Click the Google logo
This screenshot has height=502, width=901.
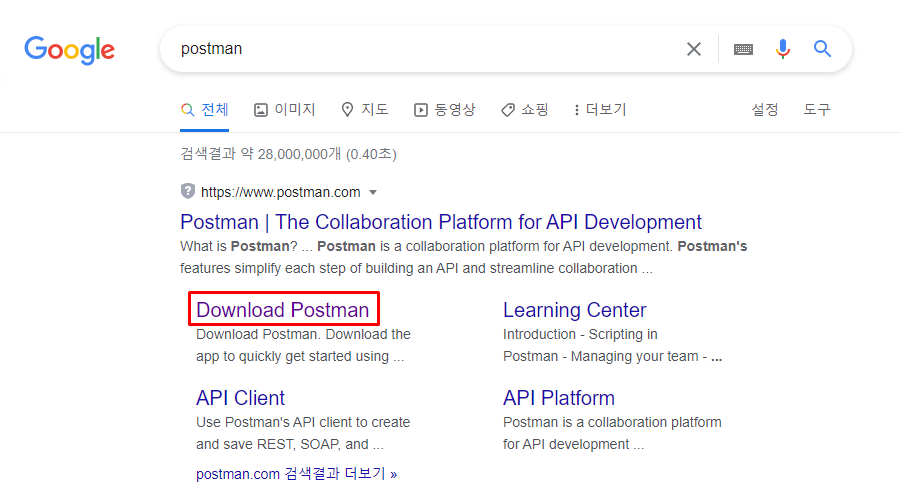coord(70,50)
